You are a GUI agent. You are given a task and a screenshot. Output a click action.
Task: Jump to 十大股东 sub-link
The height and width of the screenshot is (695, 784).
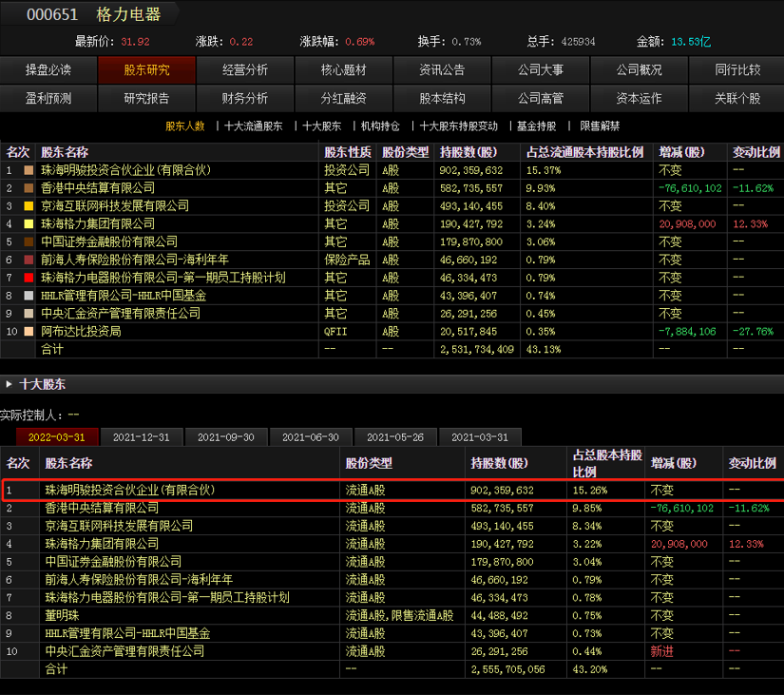(x=322, y=126)
